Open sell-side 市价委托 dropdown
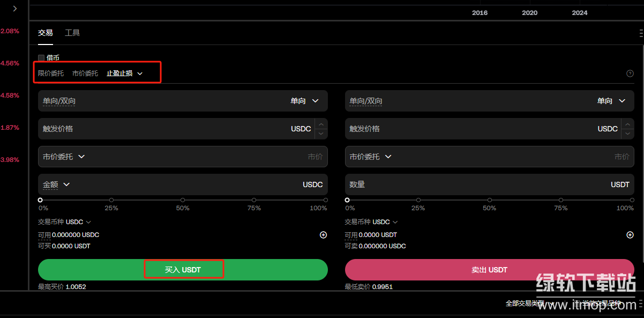Viewport: 644px width, 318px height. point(370,157)
